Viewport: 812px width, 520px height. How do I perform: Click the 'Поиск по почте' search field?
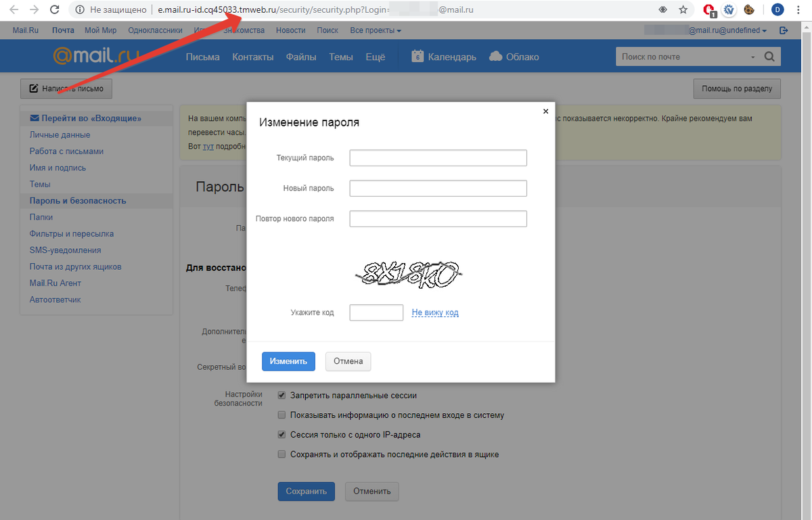[682, 57]
